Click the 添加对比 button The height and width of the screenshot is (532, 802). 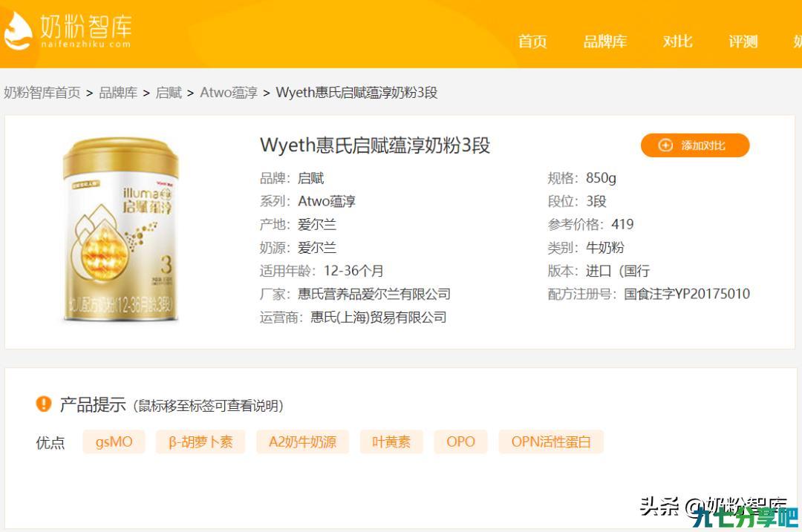(x=695, y=145)
